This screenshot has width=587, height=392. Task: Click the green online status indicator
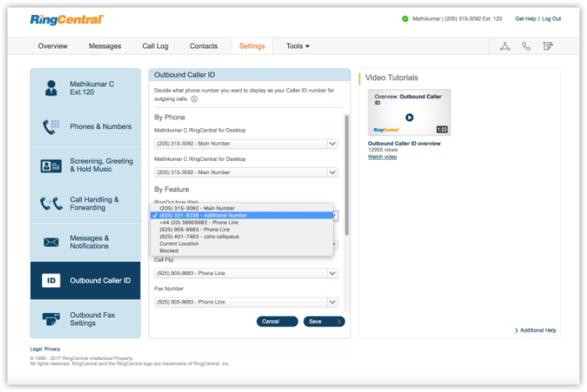pos(405,19)
